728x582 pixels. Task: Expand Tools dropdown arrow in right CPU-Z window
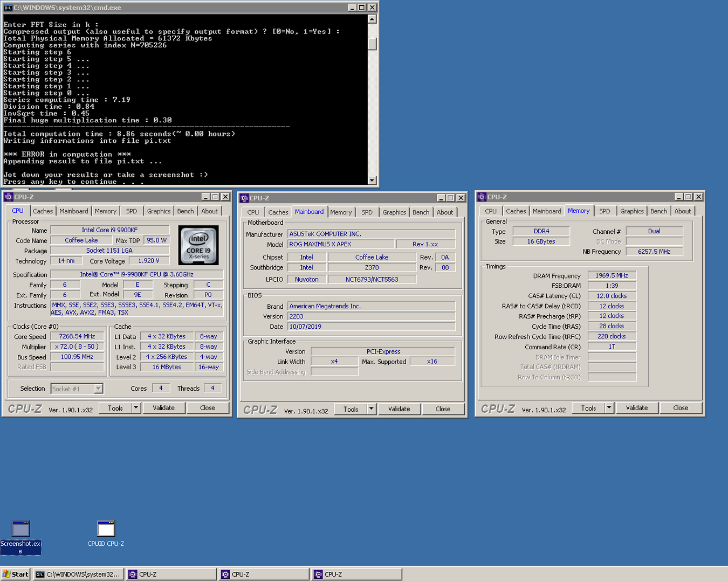[x=609, y=408]
